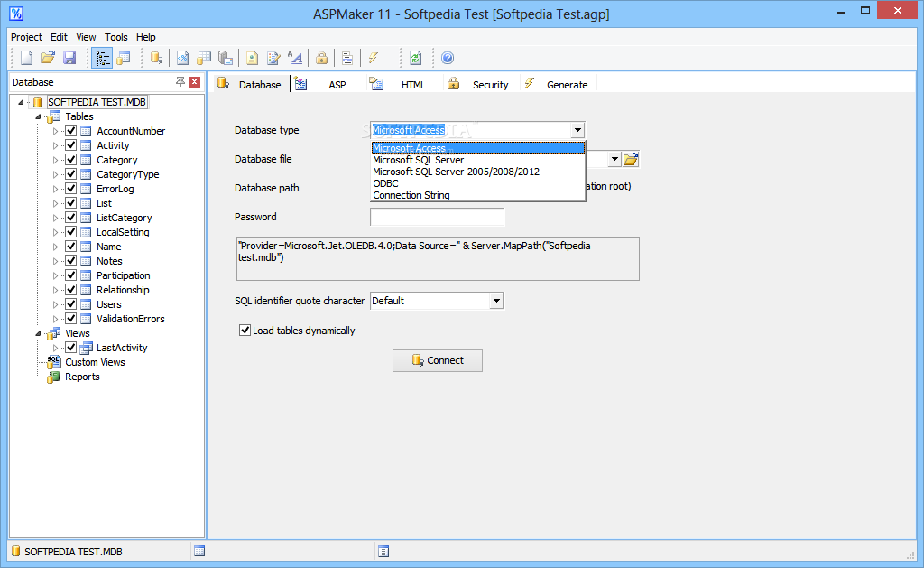Uncheck the Notes table checkbox
The height and width of the screenshot is (568, 924).
pyautogui.click(x=71, y=261)
